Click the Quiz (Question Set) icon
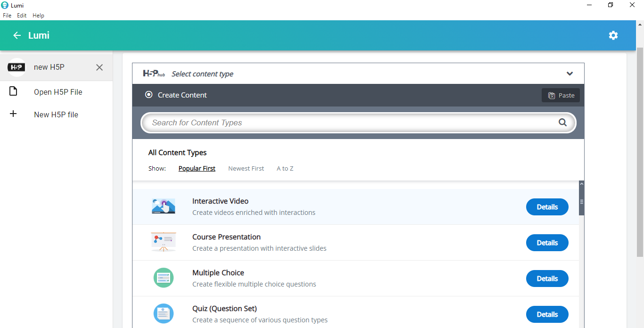 pyautogui.click(x=164, y=314)
